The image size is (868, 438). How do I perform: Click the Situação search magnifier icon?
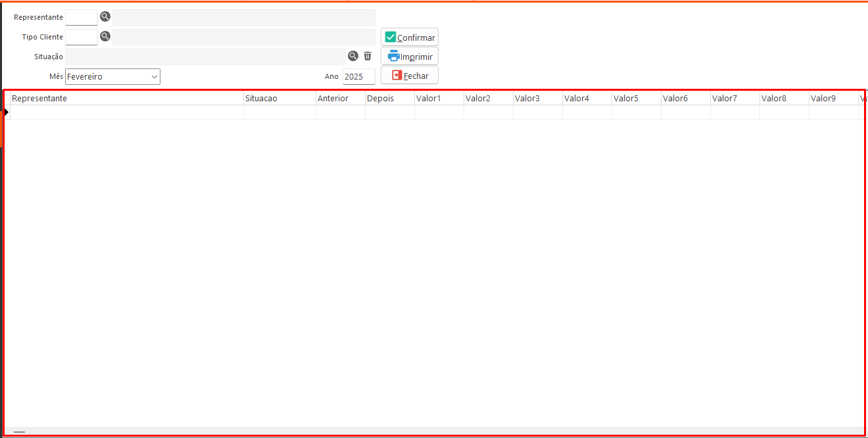pyautogui.click(x=353, y=57)
